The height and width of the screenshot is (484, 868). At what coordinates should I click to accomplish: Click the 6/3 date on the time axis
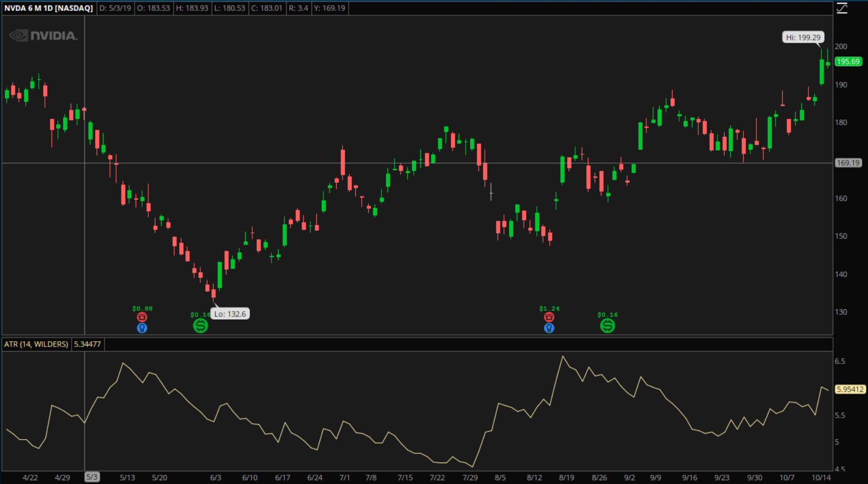(216, 477)
